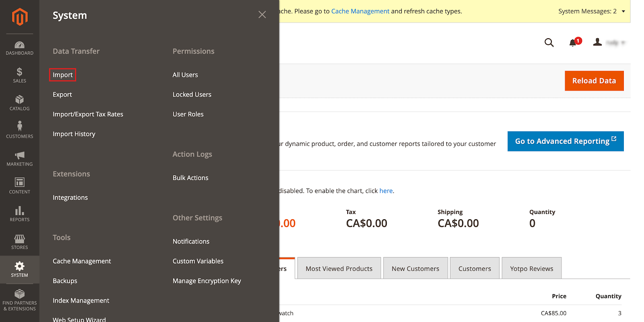Switch to the Yotpo Reviews tab
The width and height of the screenshot is (644, 322).
tap(531, 268)
